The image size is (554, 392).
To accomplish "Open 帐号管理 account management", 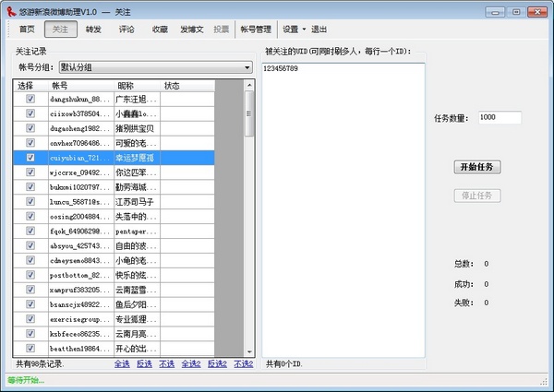I will click(x=256, y=30).
